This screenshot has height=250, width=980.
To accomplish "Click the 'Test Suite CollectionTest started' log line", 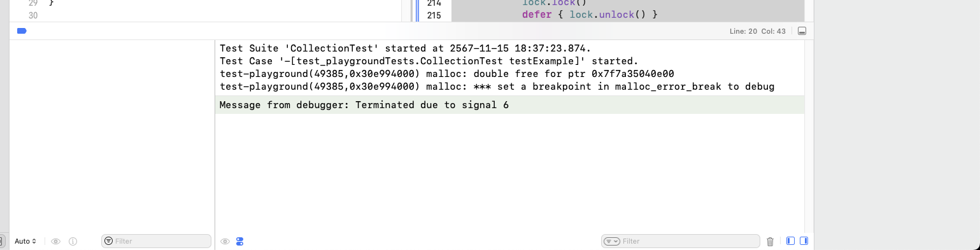I will pos(405,48).
